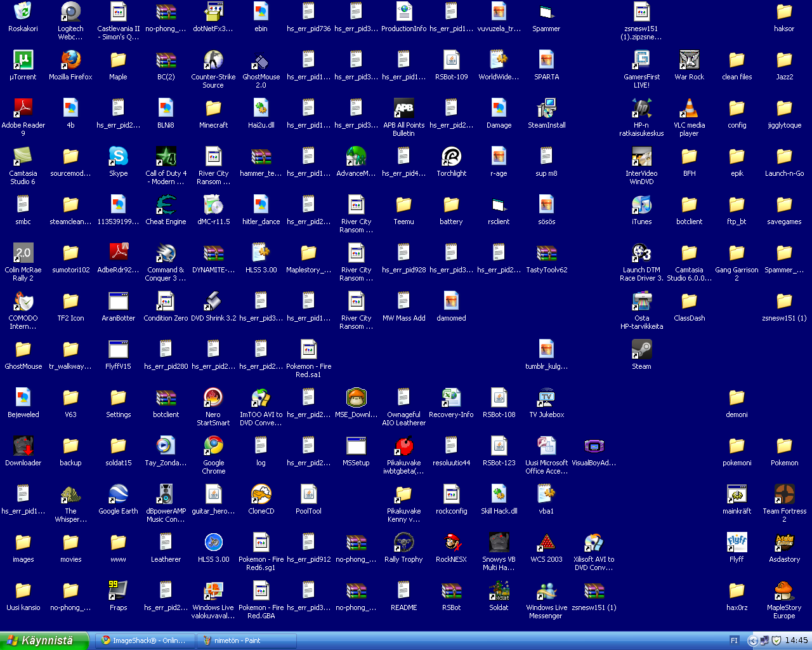Open Google Earth from the desktop
This screenshot has height=650, width=812.
pyautogui.click(x=118, y=494)
